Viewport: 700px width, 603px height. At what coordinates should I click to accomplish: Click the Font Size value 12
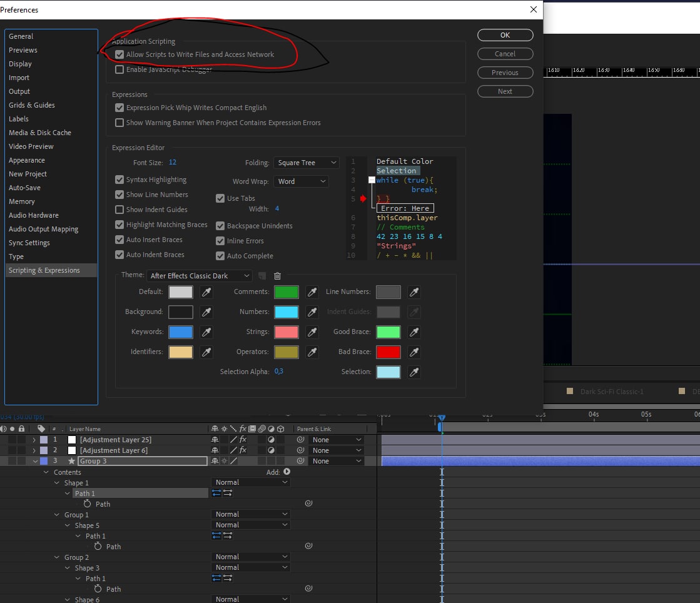coord(172,163)
